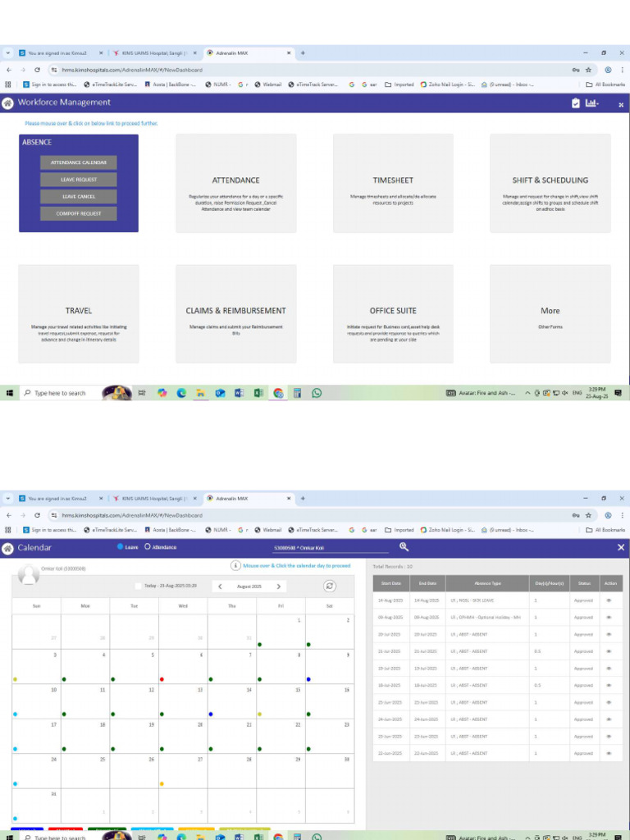Open Excel from Workforce Management screen taskbar
The height and width of the screenshot is (840, 630).
pos(258,393)
